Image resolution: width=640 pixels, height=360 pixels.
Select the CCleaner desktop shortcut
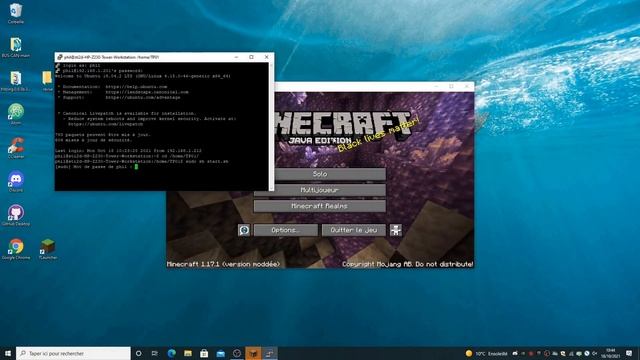[16, 147]
